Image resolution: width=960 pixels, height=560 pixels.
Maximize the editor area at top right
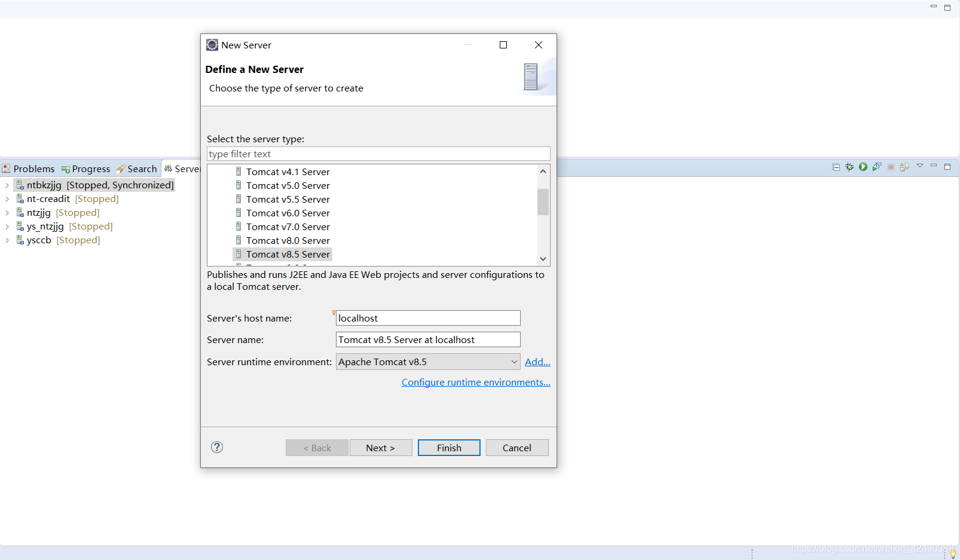click(x=947, y=8)
